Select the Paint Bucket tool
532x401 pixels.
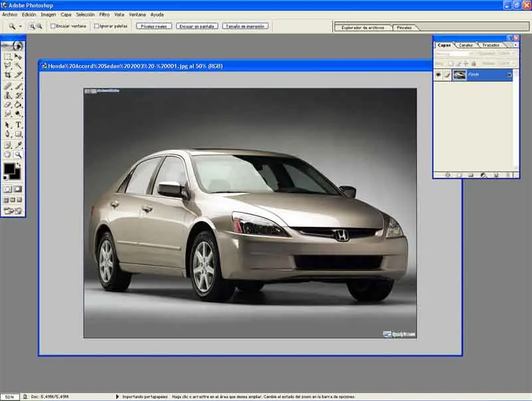click(19, 104)
